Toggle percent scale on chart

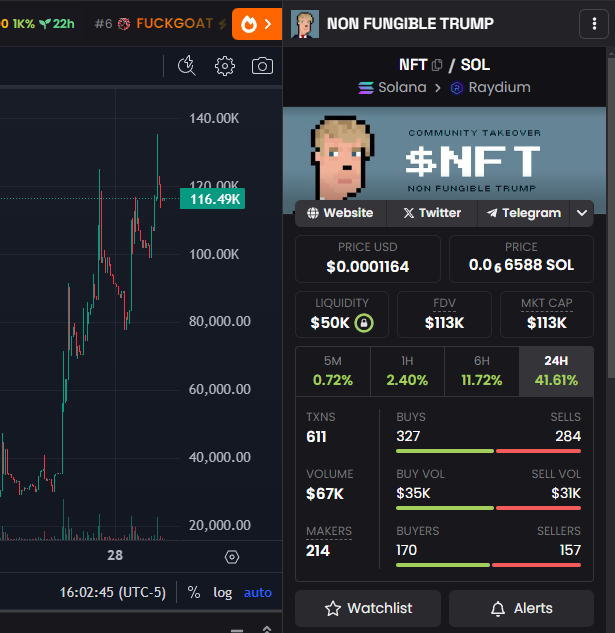(194, 592)
